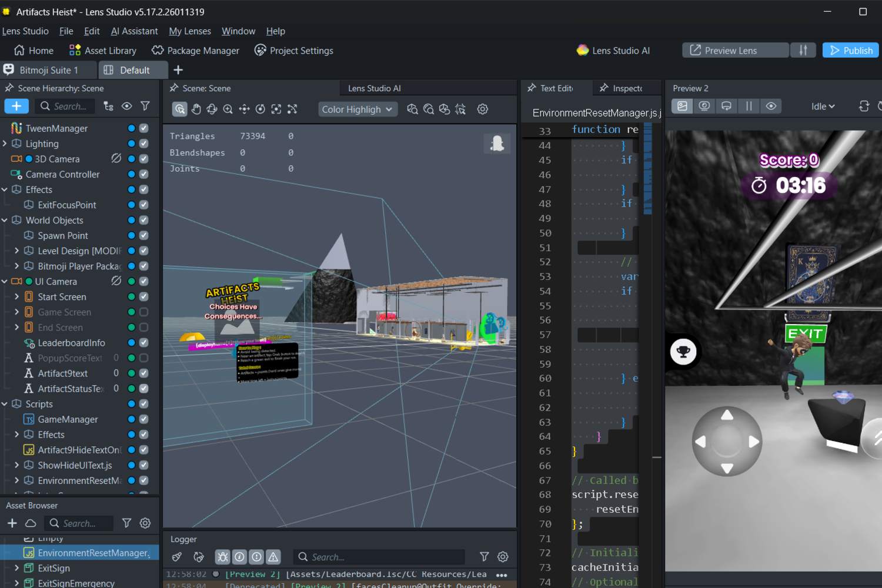The height and width of the screenshot is (588, 882).
Task: Add new scene object with plus button
Action: (x=16, y=106)
